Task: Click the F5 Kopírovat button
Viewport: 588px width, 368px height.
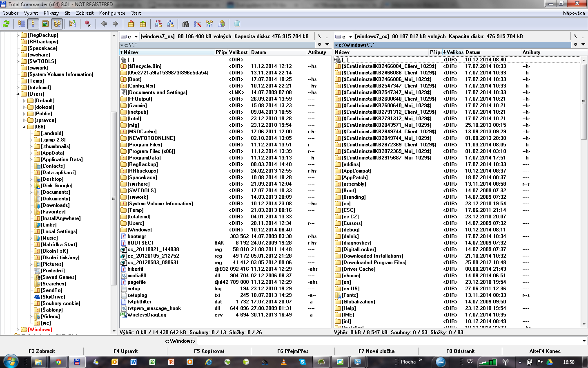Action: tap(209, 351)
